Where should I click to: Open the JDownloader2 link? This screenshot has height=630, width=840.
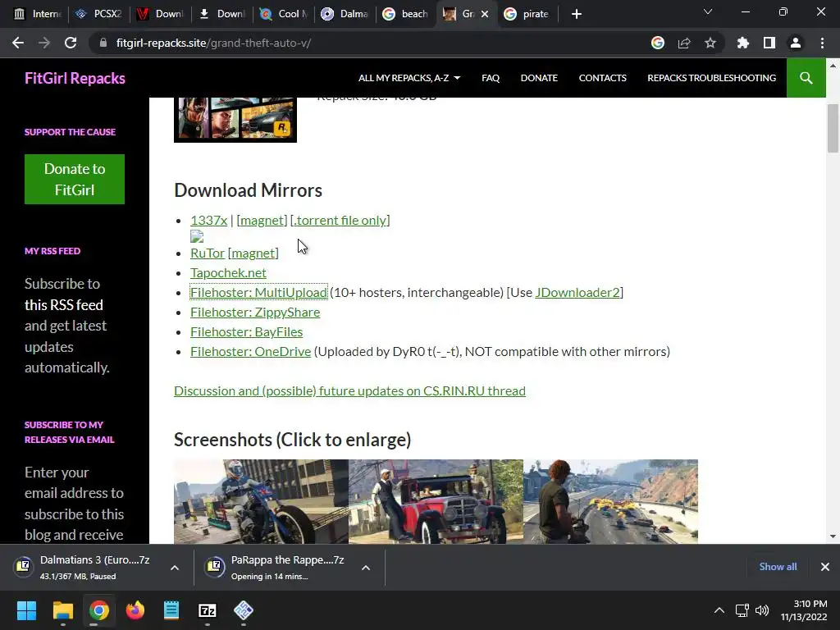577,293
